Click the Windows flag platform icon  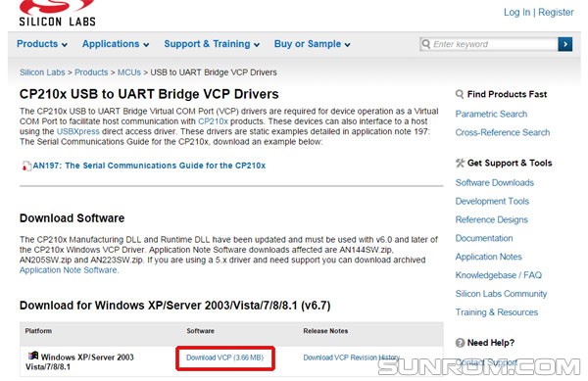[x=33, y=356]
